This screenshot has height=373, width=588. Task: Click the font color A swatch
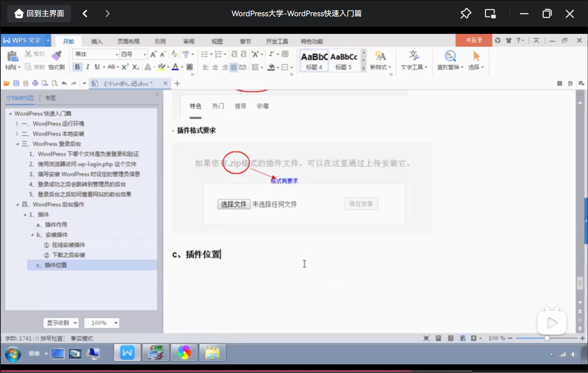click(x=175, y=67)
